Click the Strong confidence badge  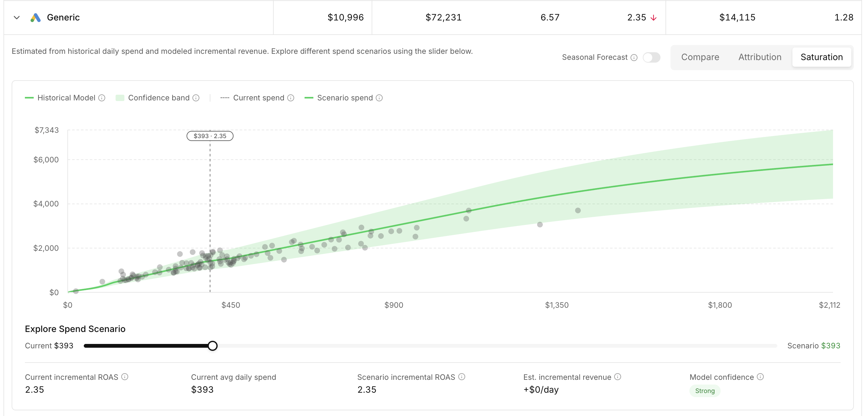tap(705, 391)
